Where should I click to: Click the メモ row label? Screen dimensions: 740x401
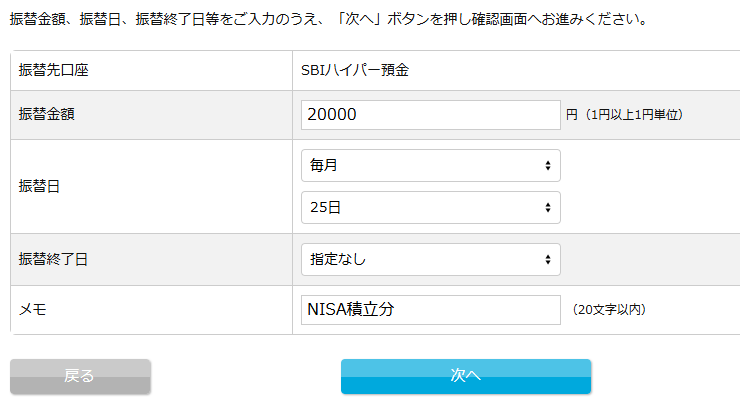click(32, 310)
